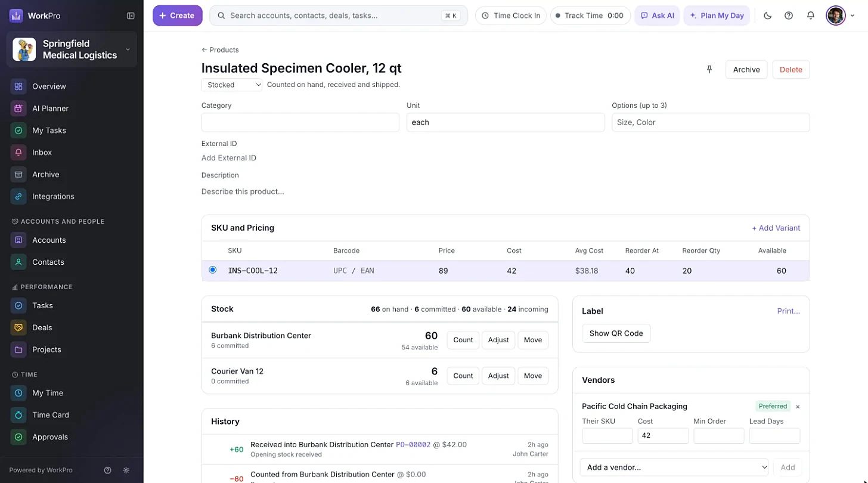
Task: Move stock from Burbank Distribution Center
Action: 533,340
